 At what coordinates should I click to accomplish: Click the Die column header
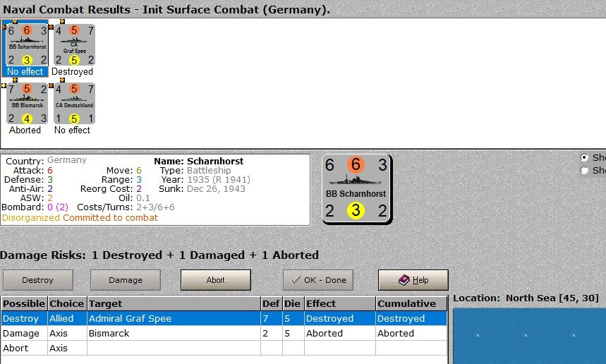293,303
